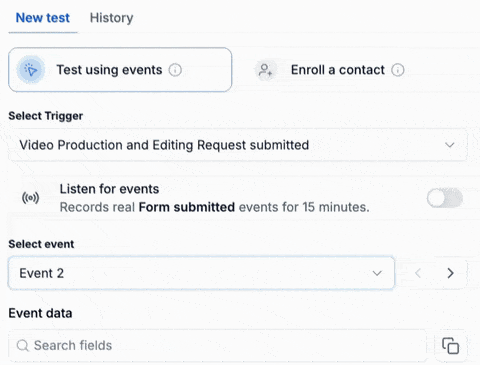480x365 pixels.
Task: Click the broadcast signal icon beside Listen for events
Action: coord(30,198)
